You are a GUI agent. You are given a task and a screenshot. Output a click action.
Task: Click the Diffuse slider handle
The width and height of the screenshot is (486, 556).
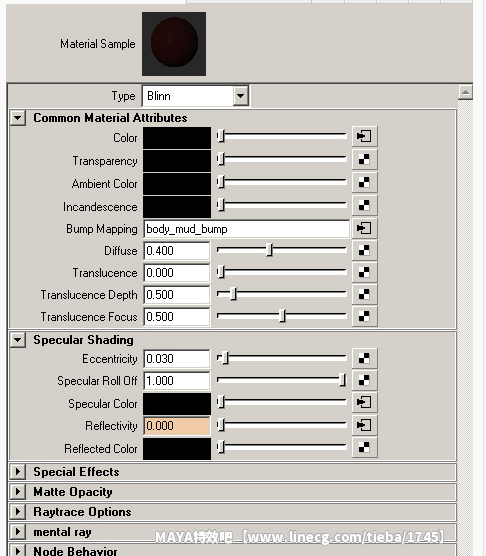point(269,250)
